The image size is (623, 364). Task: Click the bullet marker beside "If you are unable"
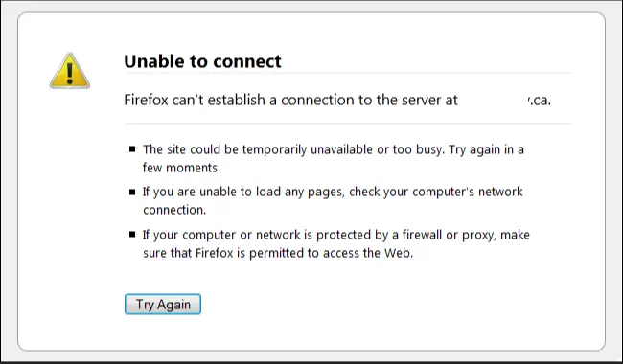132,192
